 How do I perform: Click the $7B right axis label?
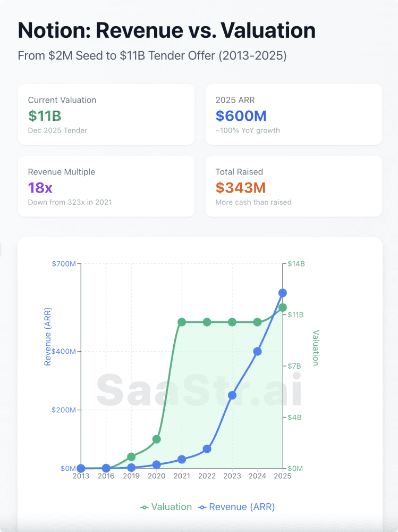pos(294,366)
